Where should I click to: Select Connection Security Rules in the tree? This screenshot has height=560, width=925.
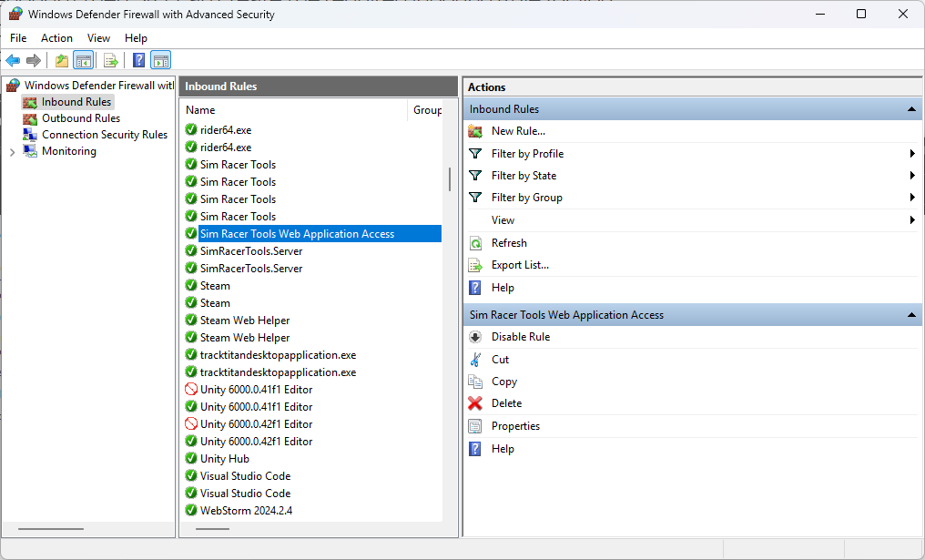[105, 135]
